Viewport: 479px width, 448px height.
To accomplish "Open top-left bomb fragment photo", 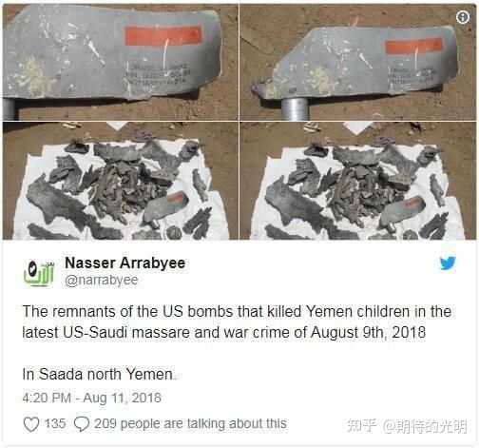I will (121, 63).
